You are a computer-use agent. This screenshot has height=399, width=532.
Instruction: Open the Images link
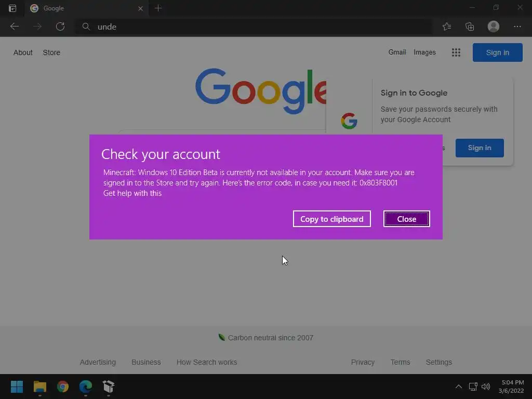(x=424, y=52)
